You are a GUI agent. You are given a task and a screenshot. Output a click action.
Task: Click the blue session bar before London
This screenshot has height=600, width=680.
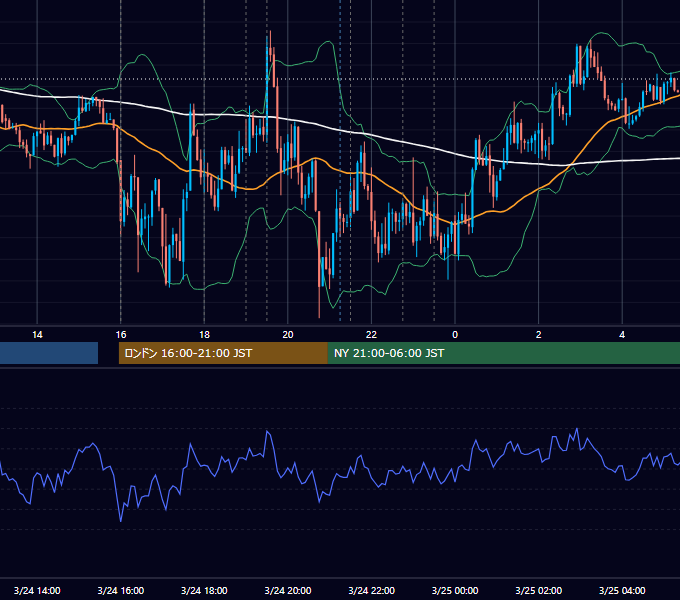tap(49, 353)
